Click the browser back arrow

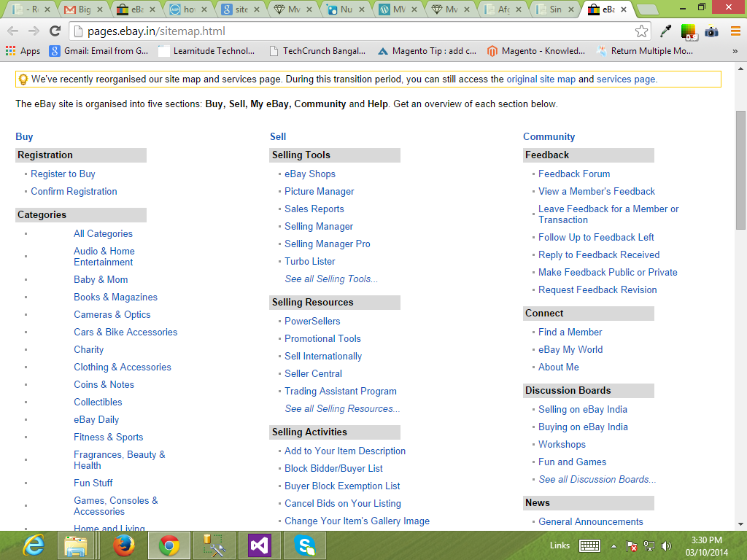(x=13, y=31)
